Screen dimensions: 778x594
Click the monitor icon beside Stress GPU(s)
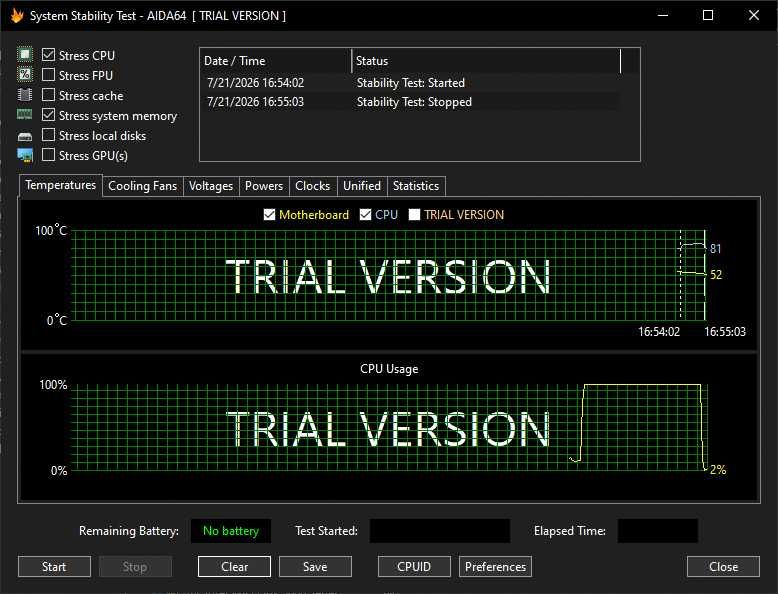(x=25, y=155)
